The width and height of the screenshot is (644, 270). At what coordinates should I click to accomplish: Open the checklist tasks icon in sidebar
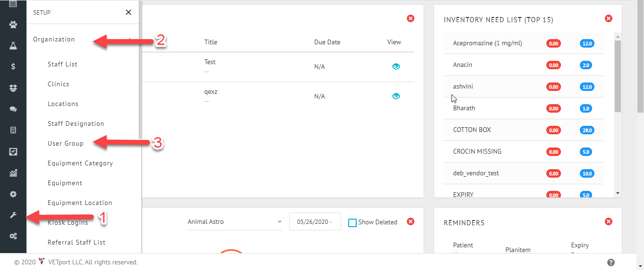pyautogui.click(x=13, y=152)
